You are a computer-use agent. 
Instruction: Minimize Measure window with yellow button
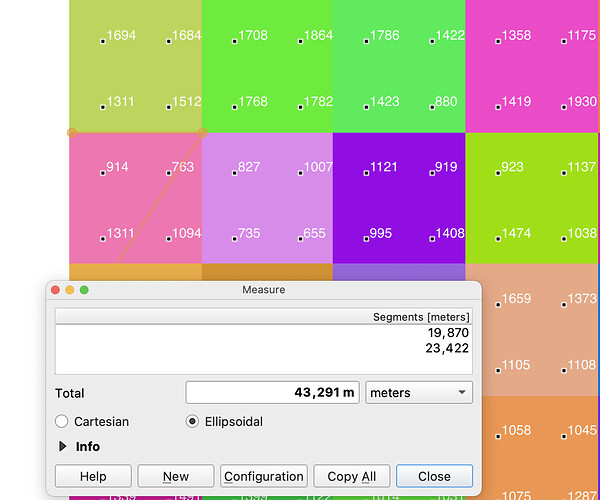[x=70, y=290]
